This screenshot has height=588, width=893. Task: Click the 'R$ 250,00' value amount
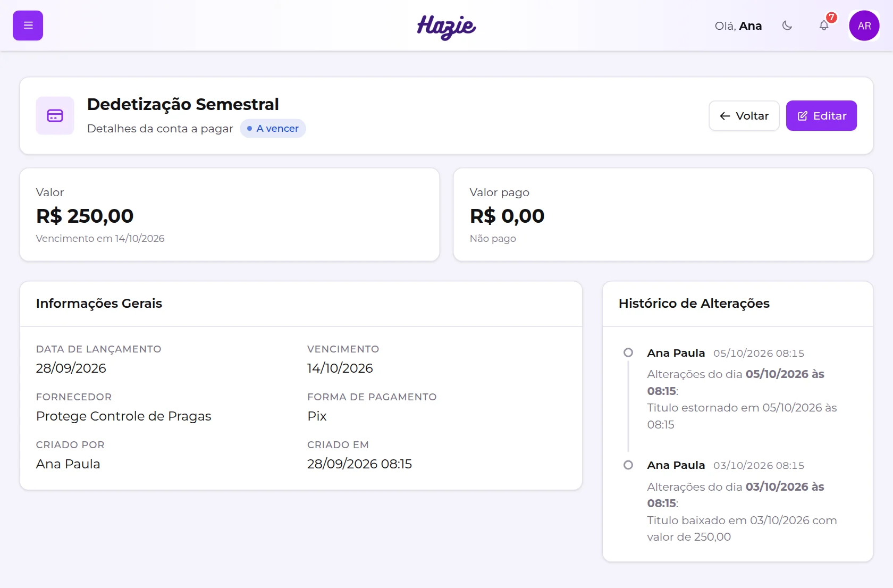(85, 216)
